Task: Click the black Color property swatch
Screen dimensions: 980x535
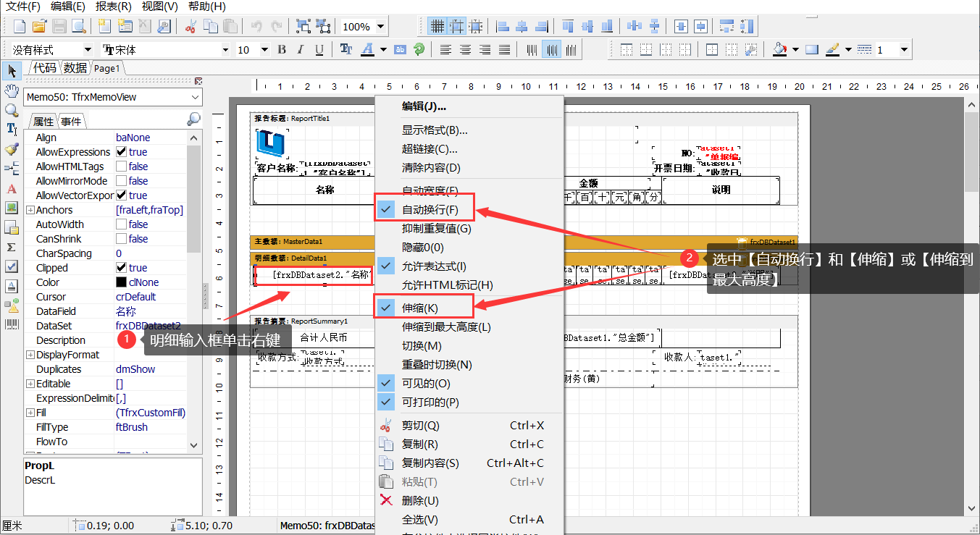Action: tap(122, 282)
